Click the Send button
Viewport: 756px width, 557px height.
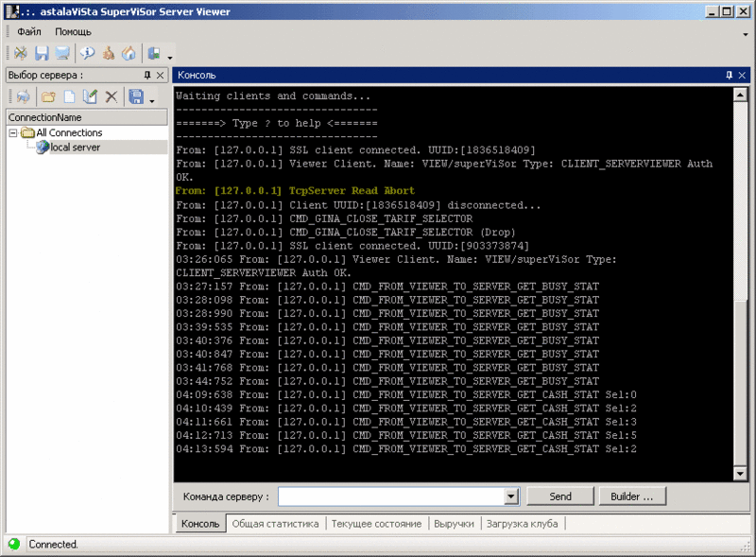560,496
